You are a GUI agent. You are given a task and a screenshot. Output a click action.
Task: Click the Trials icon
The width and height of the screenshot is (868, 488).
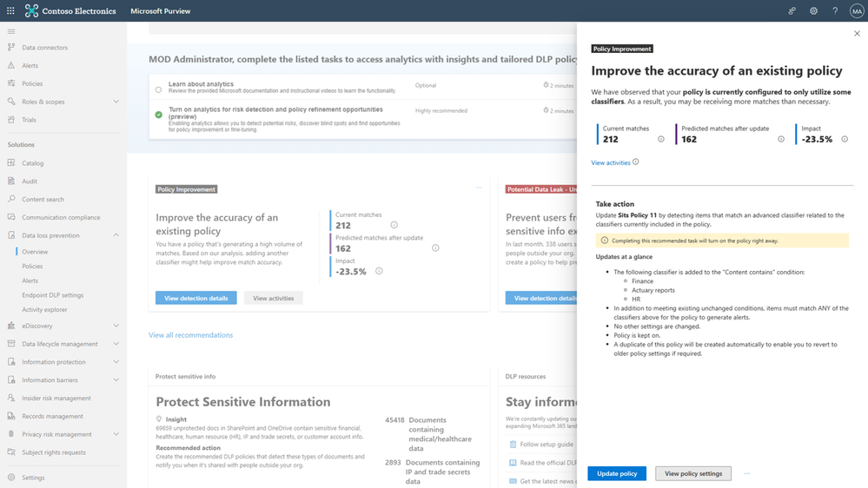point(11,120)
